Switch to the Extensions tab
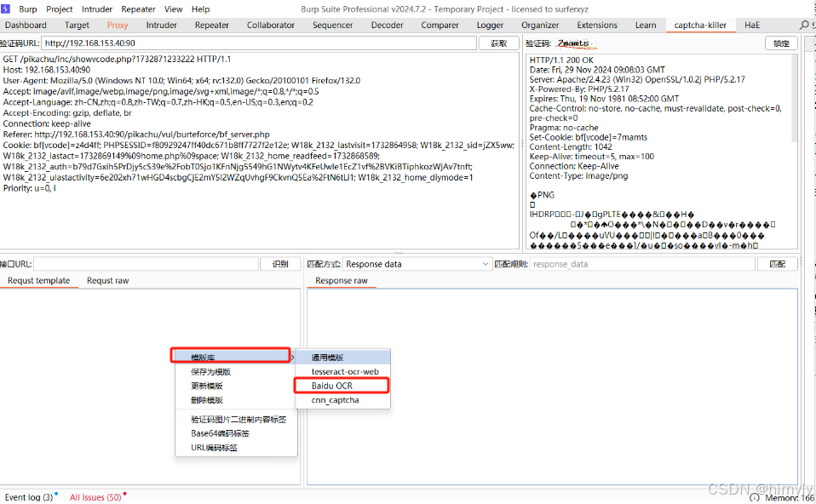816x504 pixels. pos(597,25)
